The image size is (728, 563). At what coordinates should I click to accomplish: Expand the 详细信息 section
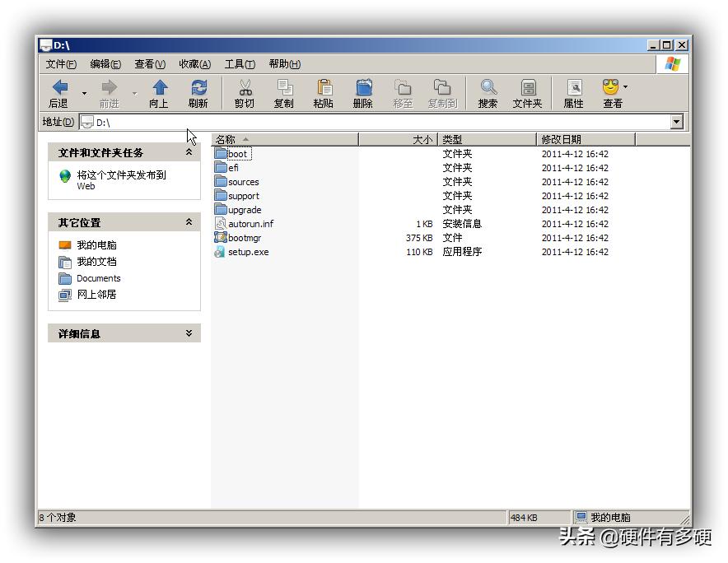coord(189,333)
